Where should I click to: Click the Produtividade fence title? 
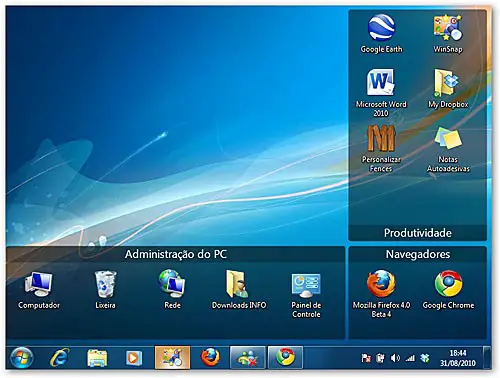[418, 233]
